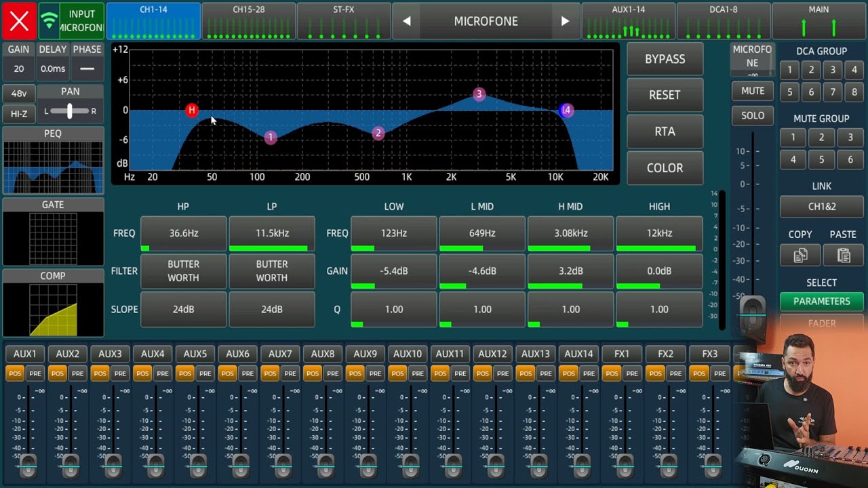Switch to CH1-14 tab
This screenshot has width=868, height=488.
153,21
